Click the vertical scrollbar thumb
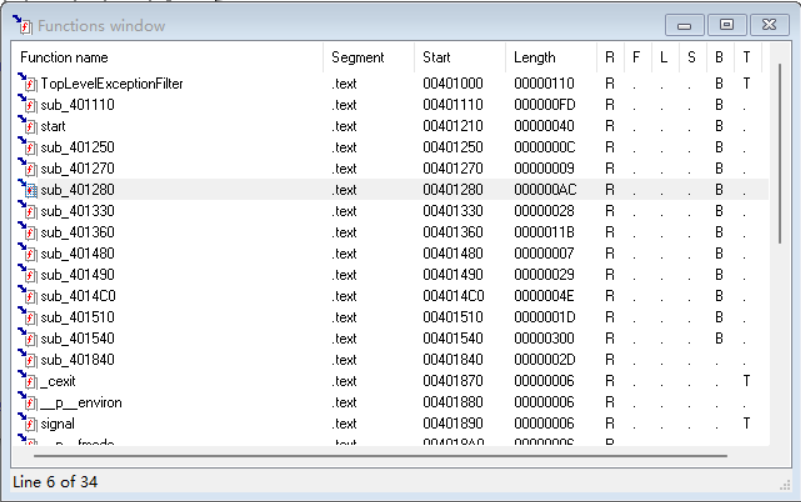 point(780,153)
